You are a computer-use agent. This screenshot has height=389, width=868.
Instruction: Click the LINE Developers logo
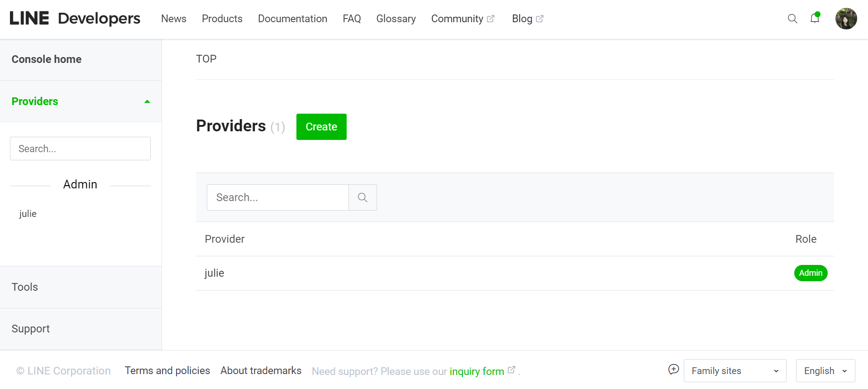75,19
